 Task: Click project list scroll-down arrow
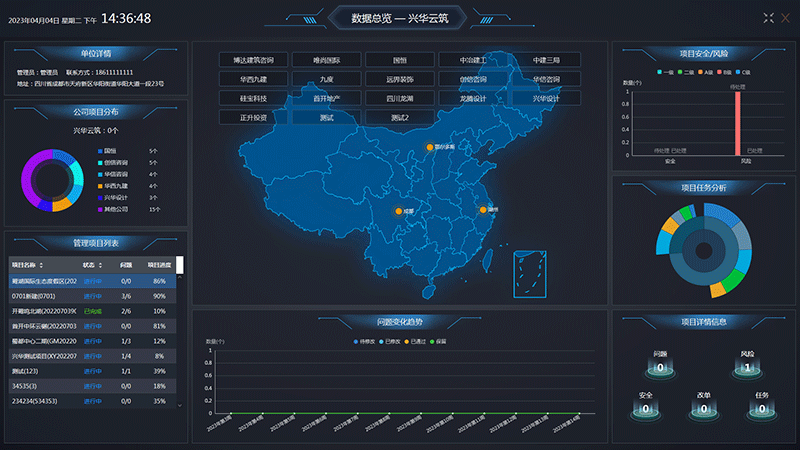(180, 406)
